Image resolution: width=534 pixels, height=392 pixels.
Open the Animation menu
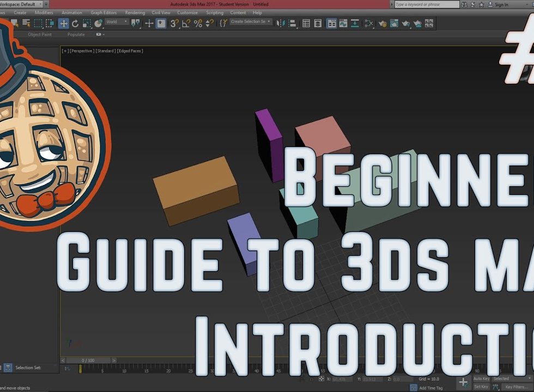click(71, 13)
